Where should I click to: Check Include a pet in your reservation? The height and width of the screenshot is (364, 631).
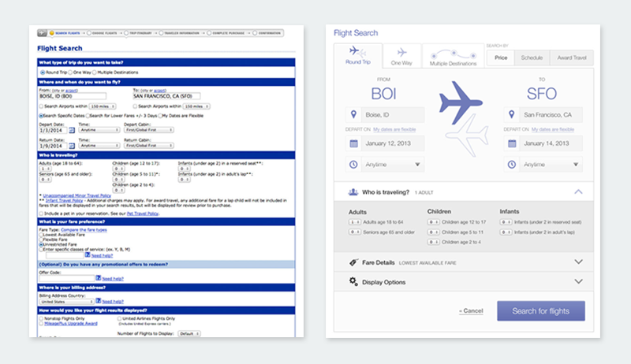(41, 214)
